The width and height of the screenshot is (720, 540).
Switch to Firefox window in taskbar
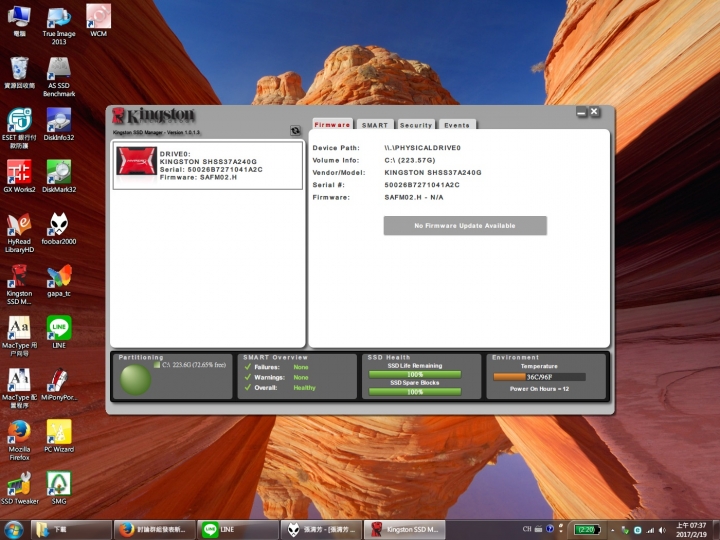[154, 529]
